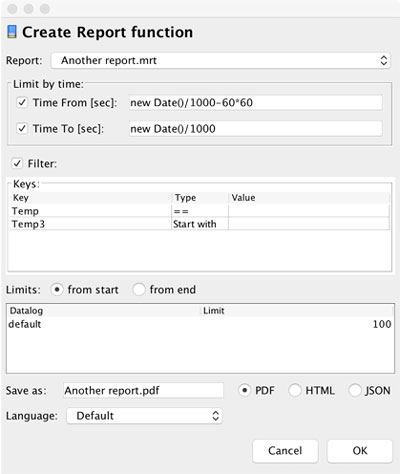Open the Report file dropdown
The width and height of the screenshot is (400, 474).
point(220,60)
